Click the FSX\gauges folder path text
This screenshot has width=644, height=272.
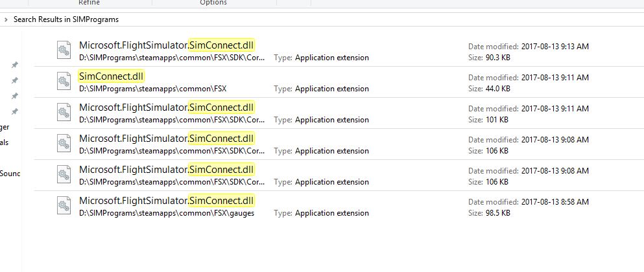click(167, 213)
